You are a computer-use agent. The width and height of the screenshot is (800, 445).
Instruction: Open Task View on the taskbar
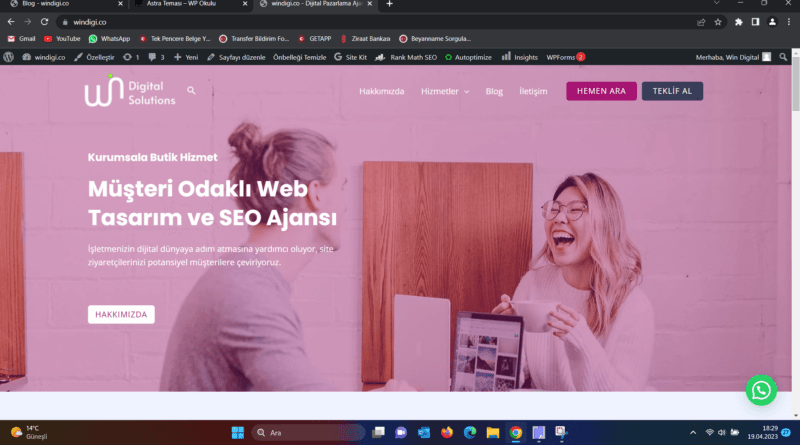378,433
